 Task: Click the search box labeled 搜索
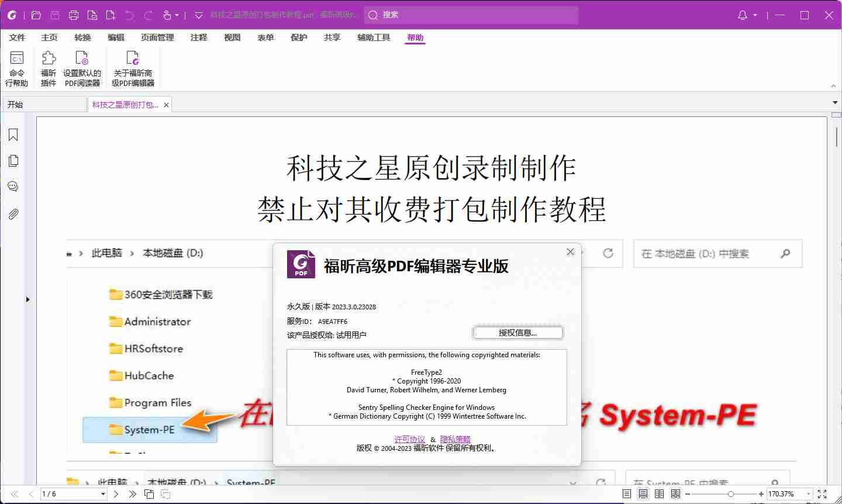(x=471, y=15)
